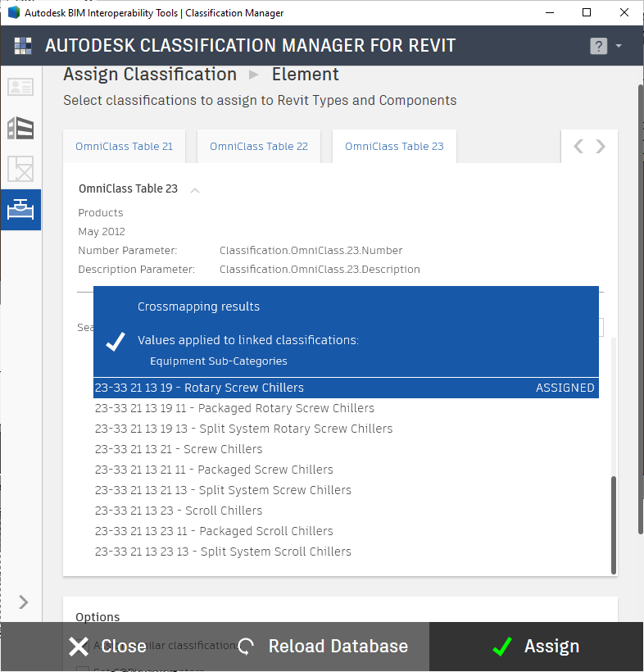The height and width of the screenshot is (672, 644).
Task: Open the profile card sidebar icon
Action: tap(20, 87)
